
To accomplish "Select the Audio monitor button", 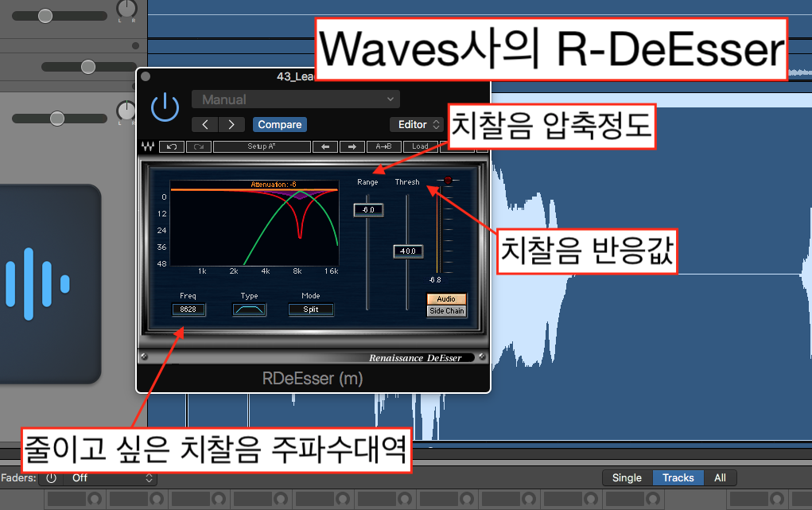I will (x=446, y=299).
